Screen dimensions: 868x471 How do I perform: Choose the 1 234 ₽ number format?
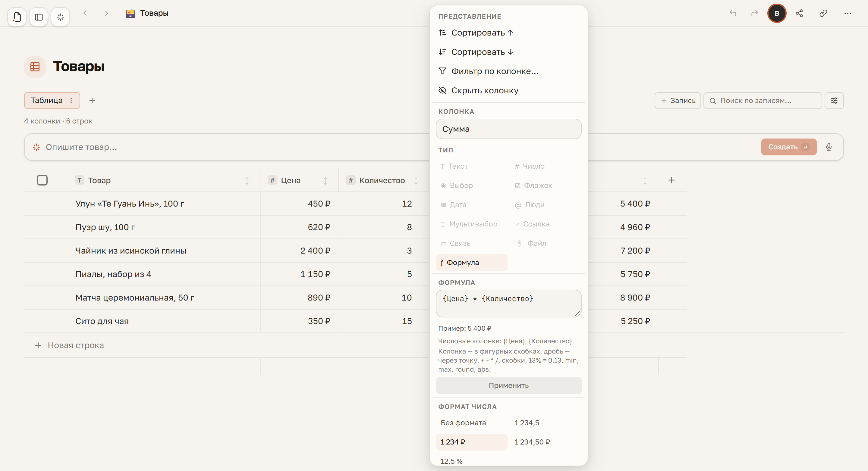(471, 442)
